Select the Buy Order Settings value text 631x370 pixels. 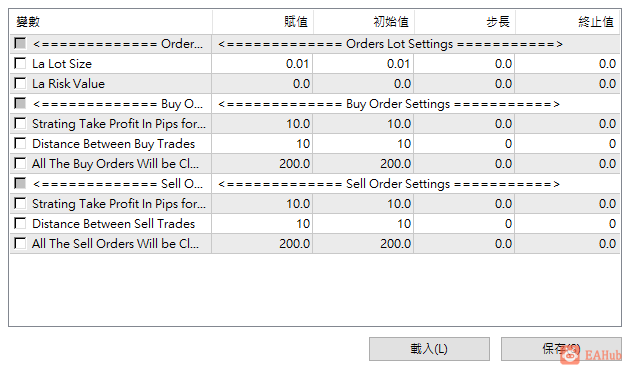(389, 104)
